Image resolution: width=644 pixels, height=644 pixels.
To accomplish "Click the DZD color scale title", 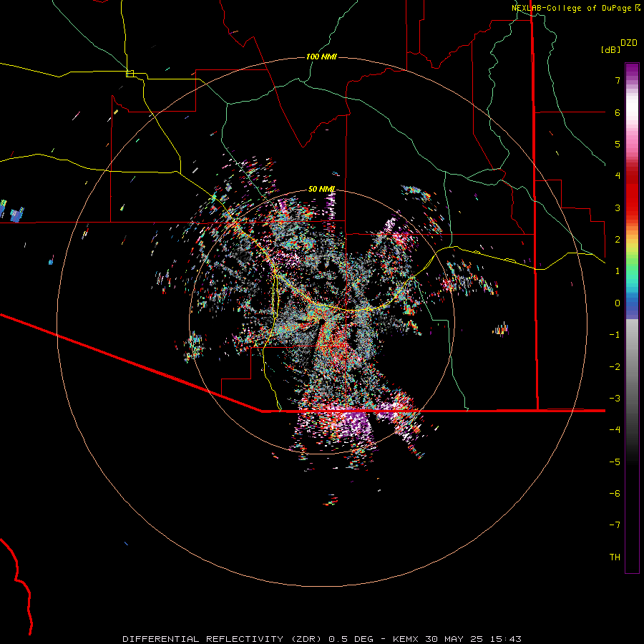I will (629, 43).
